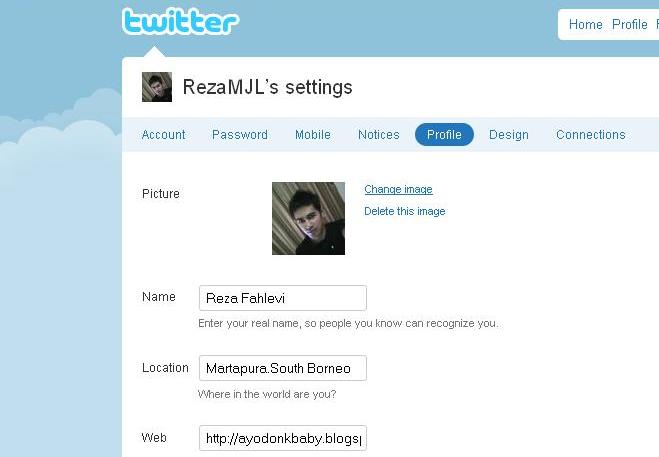This screenshot has width=659, height=457.
Task: Open the Home link in the top navigation
Action: coord(585,25)
